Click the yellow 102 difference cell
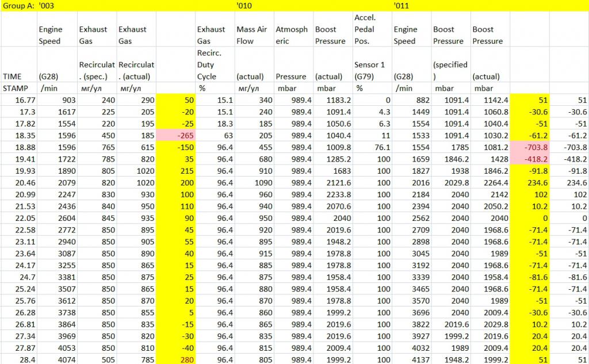The height and width of the screenshot is (364, 589). (529, 194)
